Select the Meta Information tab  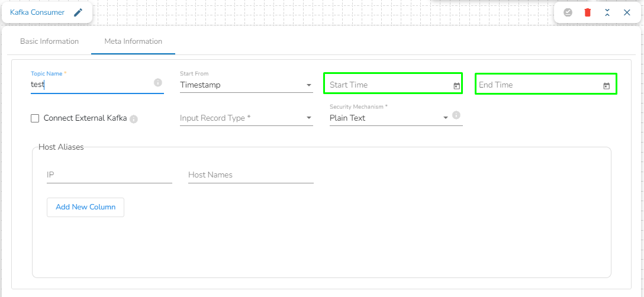(133, 41)
